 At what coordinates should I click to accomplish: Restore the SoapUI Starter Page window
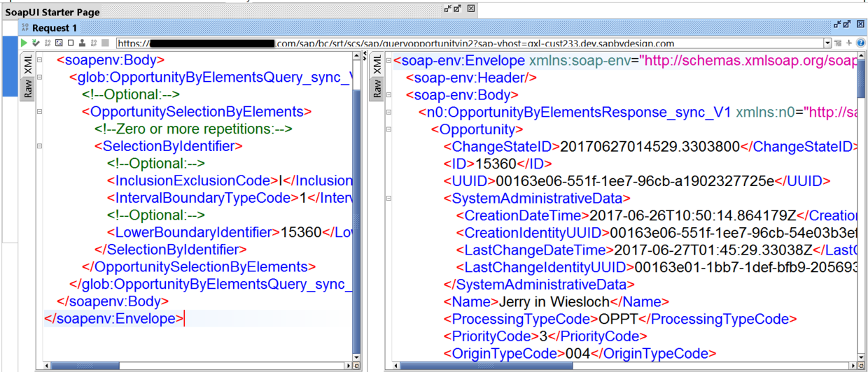pos(447,9)
